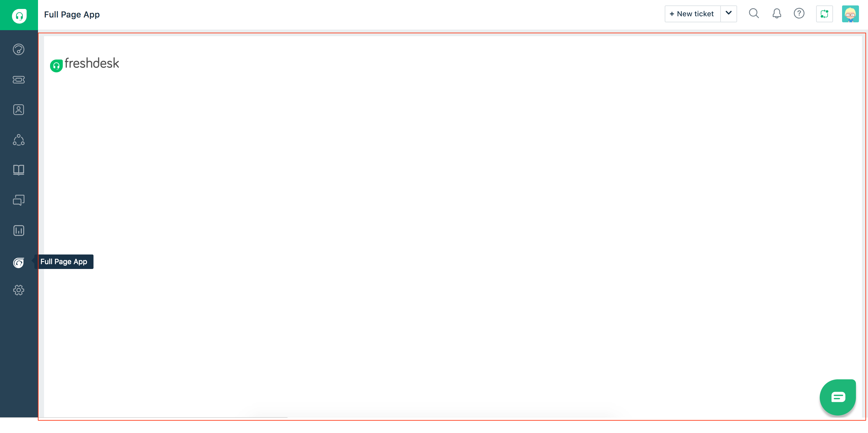
Task: Select Full Page App menu item
Action: [x=19, y=262]
